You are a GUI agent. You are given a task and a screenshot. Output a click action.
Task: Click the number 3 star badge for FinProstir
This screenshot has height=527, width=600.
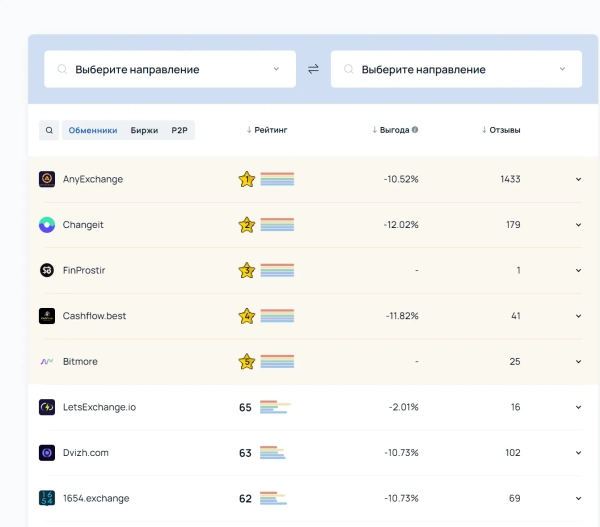(x=247, y=270)
